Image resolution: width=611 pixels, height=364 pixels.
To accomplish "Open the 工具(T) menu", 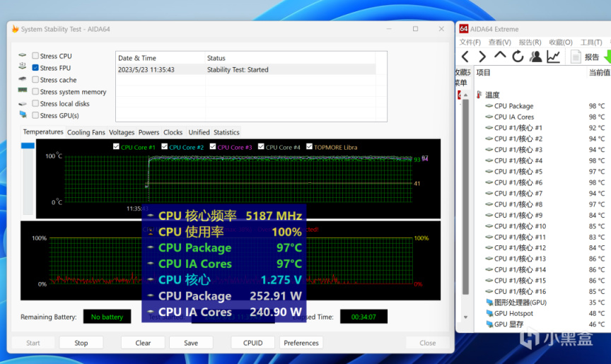I will click(591, 42).
